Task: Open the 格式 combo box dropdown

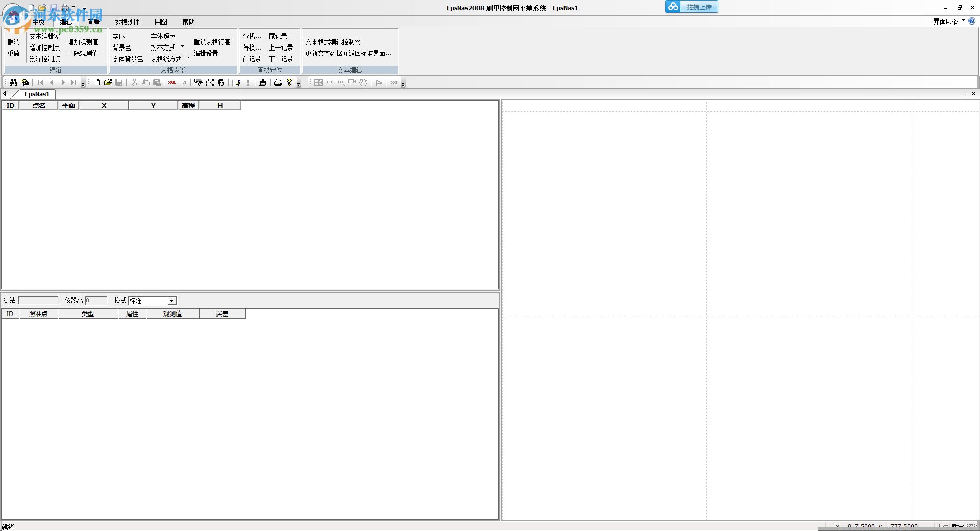Action: (172, 301)
